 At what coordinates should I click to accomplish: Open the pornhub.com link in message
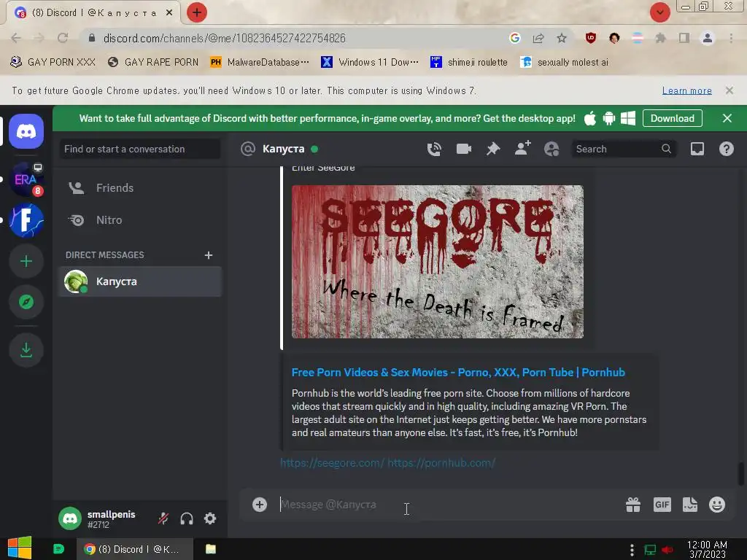(441, 463)
